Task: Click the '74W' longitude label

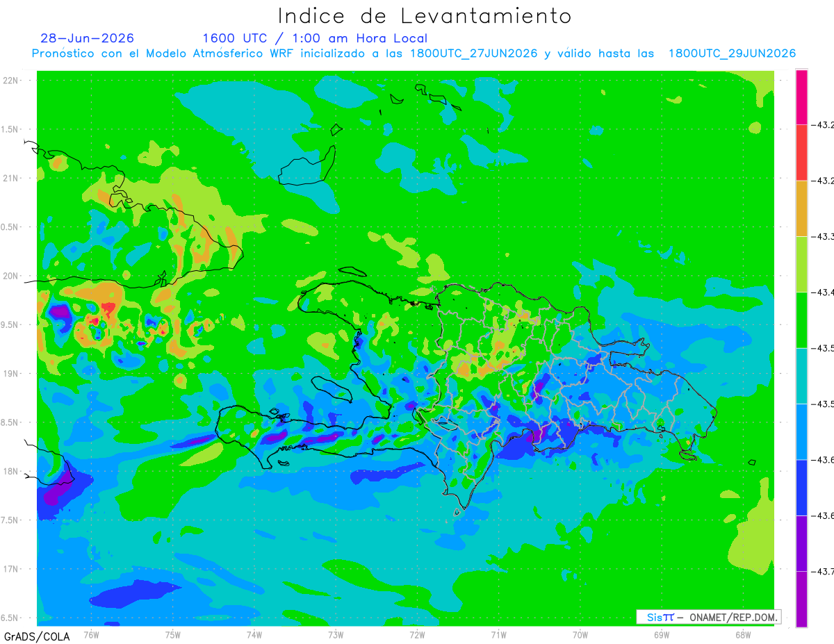Action: pos(254,634)
